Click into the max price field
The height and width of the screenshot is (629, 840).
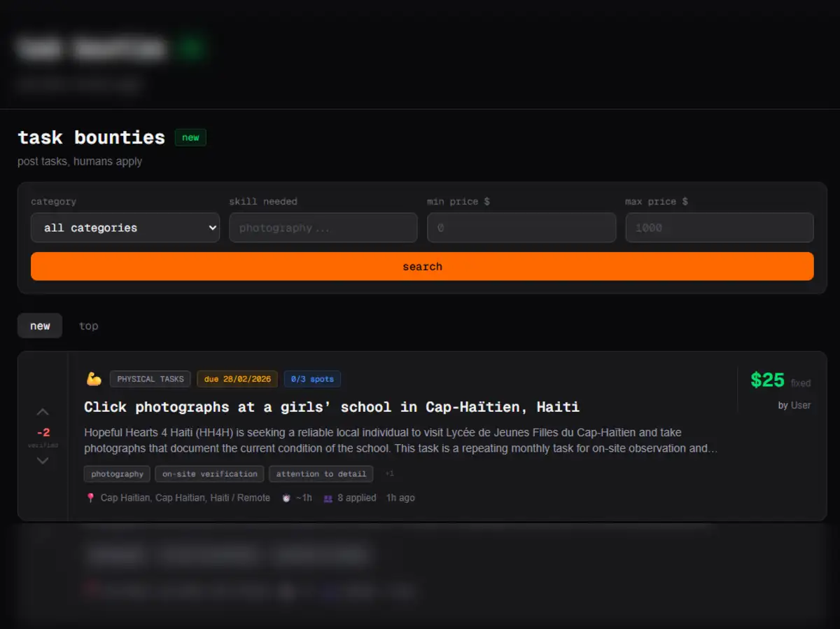pyautogui.click(x=719, y=228)
